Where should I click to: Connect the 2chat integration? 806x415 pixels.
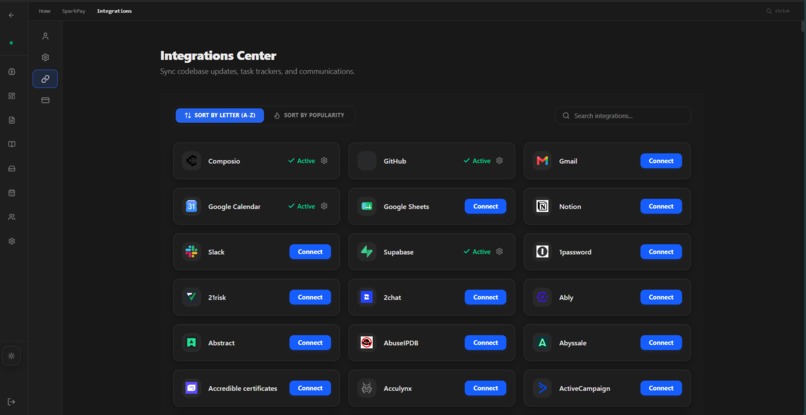click(x=485, y=297)
